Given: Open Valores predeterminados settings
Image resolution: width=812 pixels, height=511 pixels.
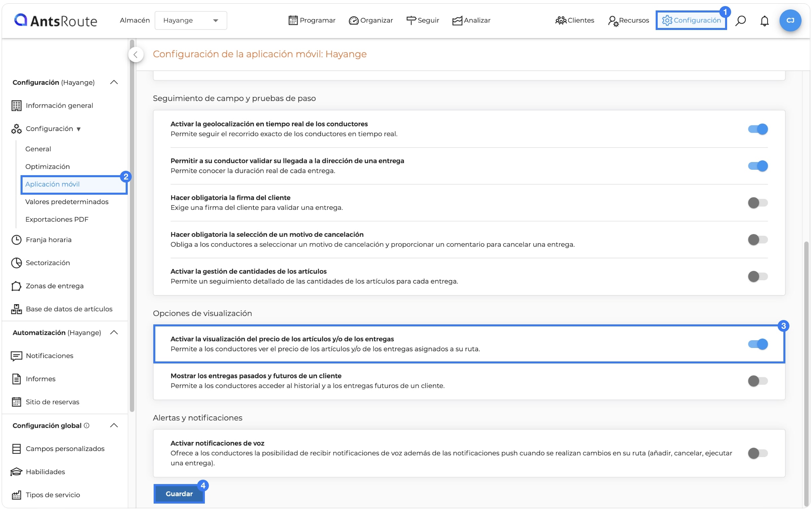Looking at the screenshot, I should [67, 202].
